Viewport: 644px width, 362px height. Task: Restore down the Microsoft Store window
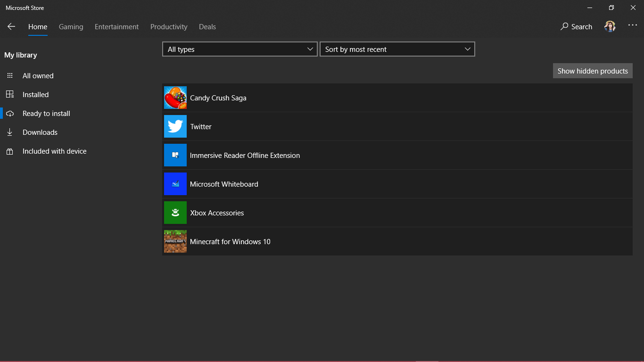click(611, 8)
